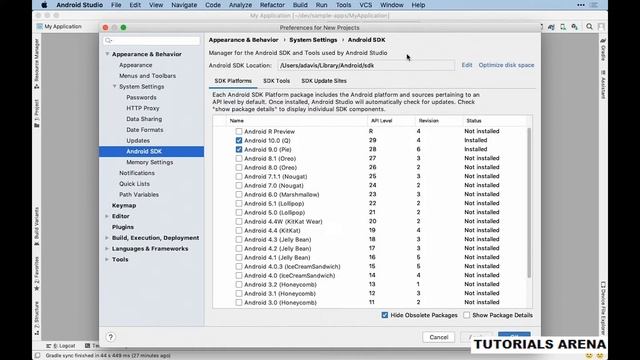
Task: Click the help question mark button
Action: click(111, 337)
